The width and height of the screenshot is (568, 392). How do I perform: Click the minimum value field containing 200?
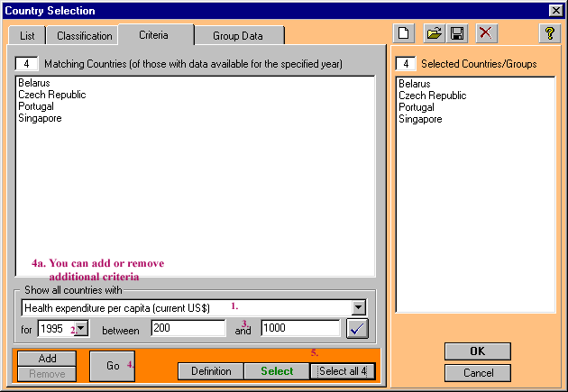pos(188,328)
